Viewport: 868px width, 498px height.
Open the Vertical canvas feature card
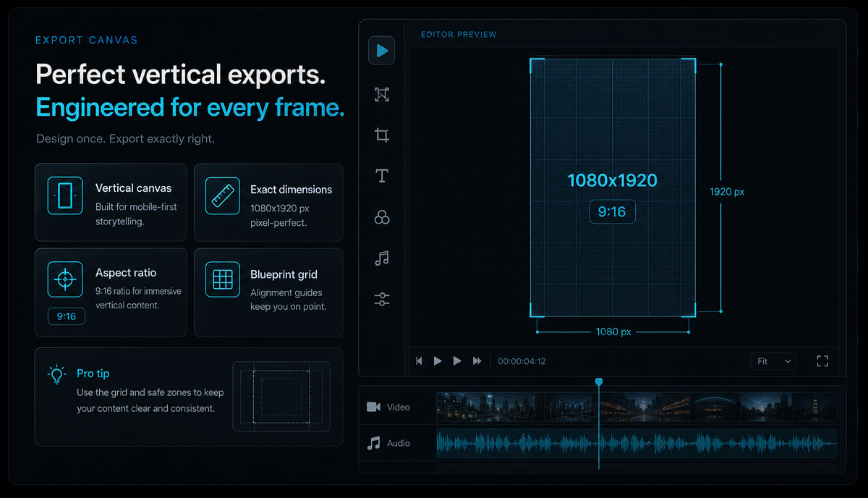(x=111, y=202)
